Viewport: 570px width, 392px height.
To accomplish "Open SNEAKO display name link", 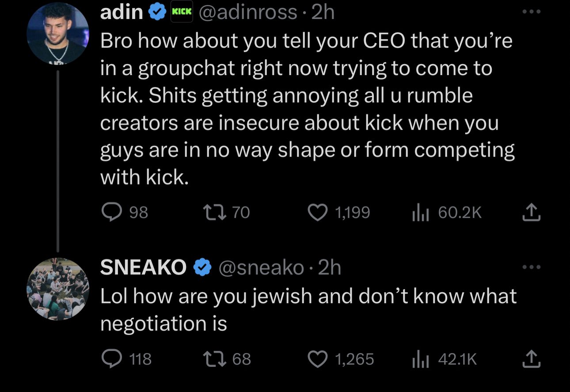I will [144, 268].
